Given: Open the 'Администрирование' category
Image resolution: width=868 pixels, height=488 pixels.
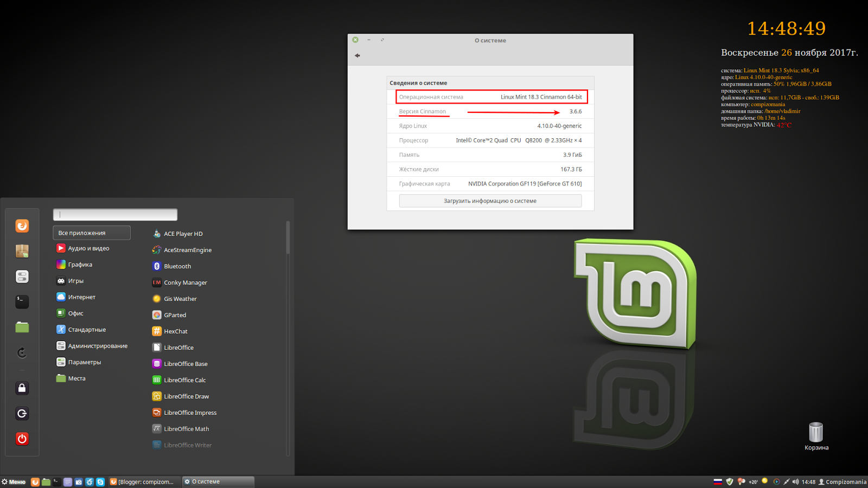Looking at the screenshot, I should tap(98, 345).
